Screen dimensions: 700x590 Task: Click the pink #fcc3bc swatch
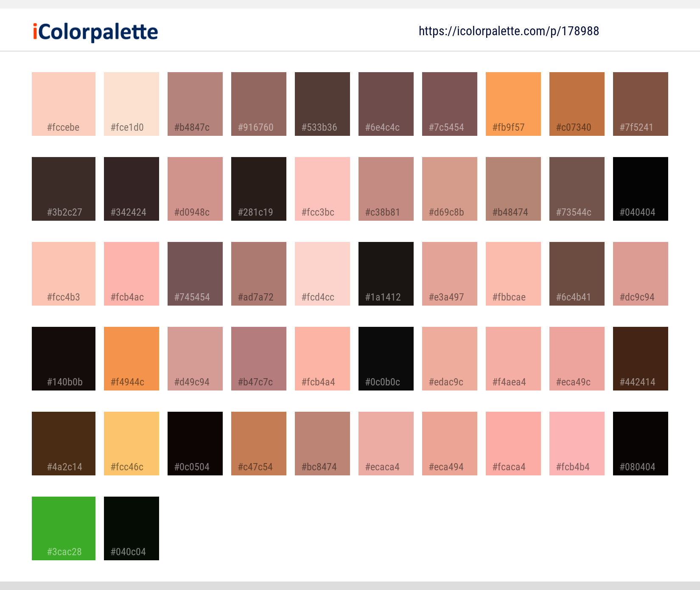(x=322, y=189)
